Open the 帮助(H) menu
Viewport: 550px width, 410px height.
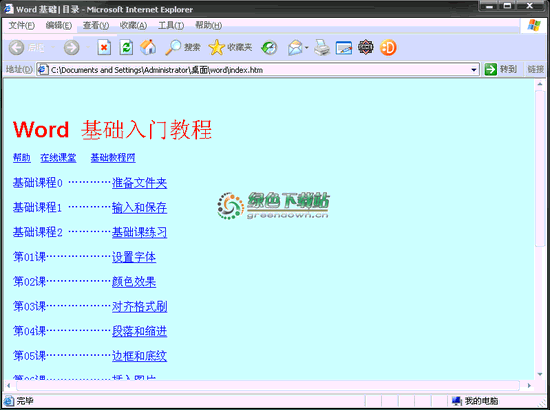[x=208, y=25]
